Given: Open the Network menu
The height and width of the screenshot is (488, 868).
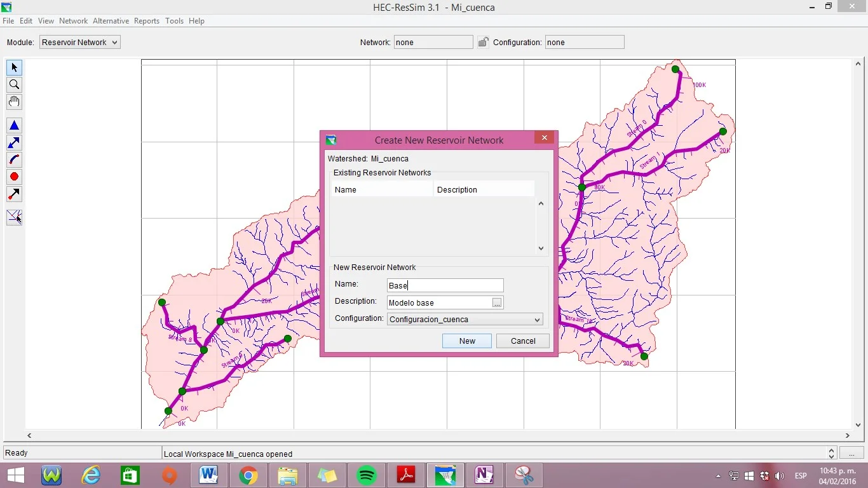Looking at the screenshot, I should [x=73, y=21].
